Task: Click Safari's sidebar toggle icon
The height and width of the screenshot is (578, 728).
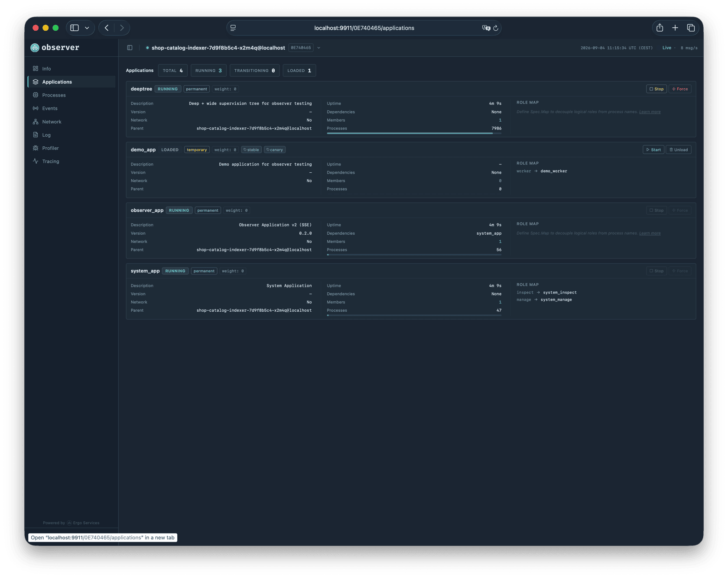Action: pyautogui.click(x=75, y=28)
